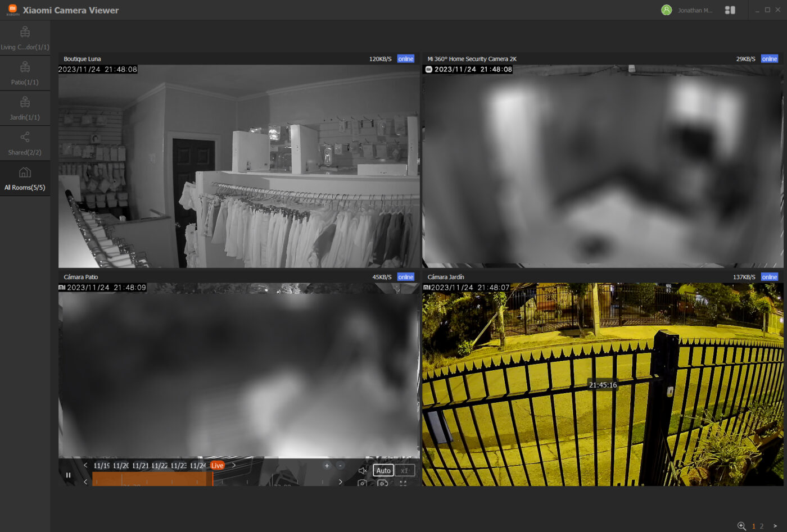Enter fullscreen view for Cámara Patio
787x532 pixels.
coord(404,483)
